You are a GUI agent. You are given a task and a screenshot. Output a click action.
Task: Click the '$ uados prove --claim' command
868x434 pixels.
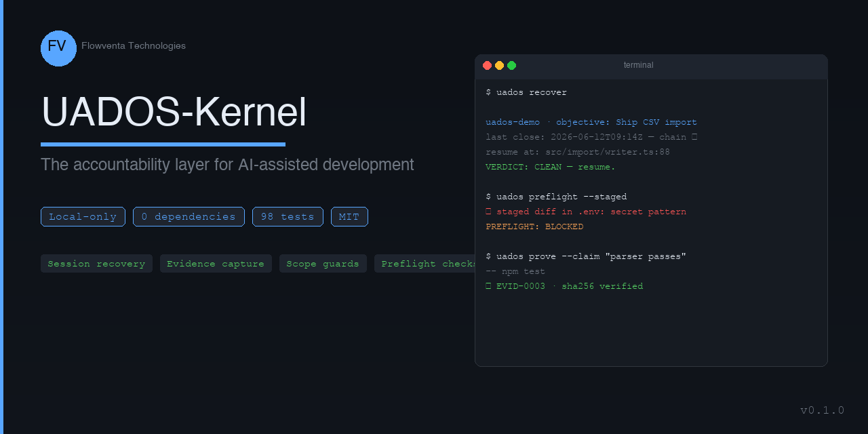coord(586,256)
